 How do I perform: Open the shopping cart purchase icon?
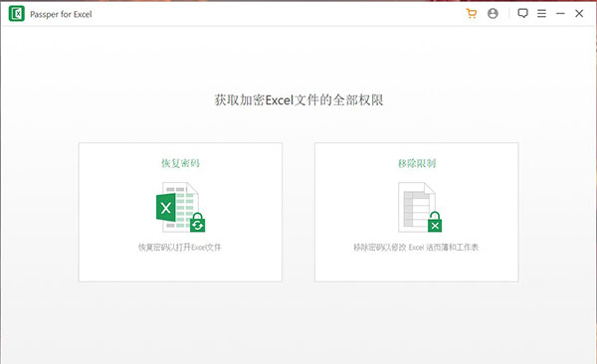pyautogui.click(x=472, y=14)
